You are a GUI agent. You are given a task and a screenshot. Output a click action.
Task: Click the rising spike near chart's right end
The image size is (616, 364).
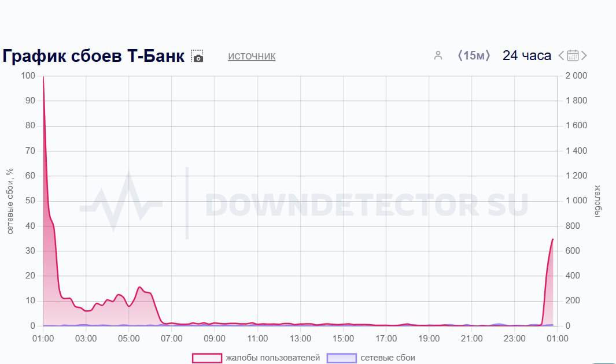point(552,240)
